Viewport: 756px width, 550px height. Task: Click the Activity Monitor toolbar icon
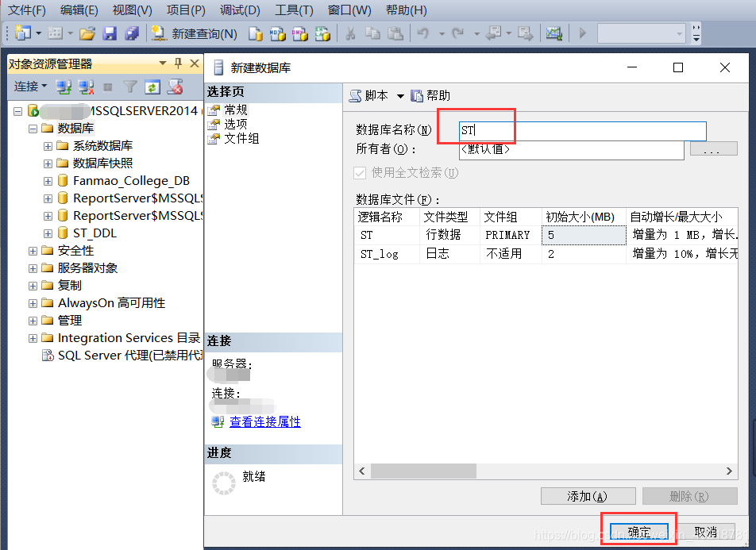554,33
